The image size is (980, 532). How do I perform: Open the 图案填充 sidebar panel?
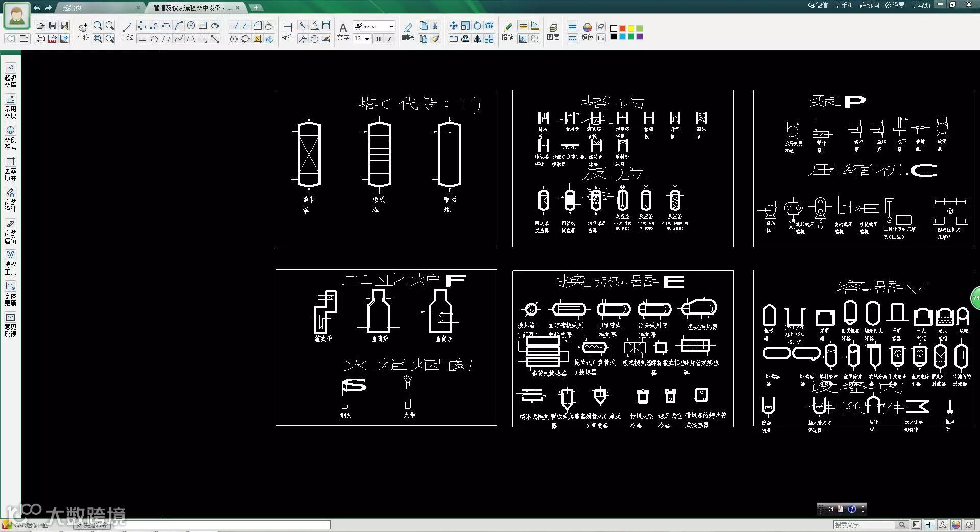[10, 169]
